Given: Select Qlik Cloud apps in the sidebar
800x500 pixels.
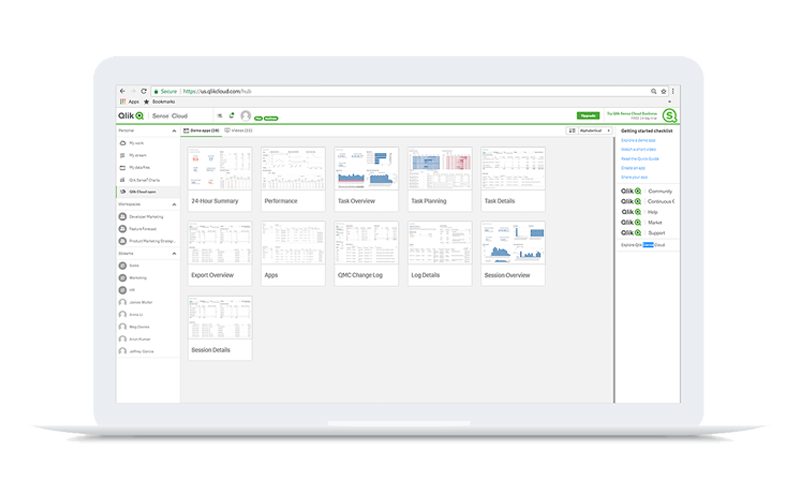Looking at the screenshot, I should (x=148, y=192).
